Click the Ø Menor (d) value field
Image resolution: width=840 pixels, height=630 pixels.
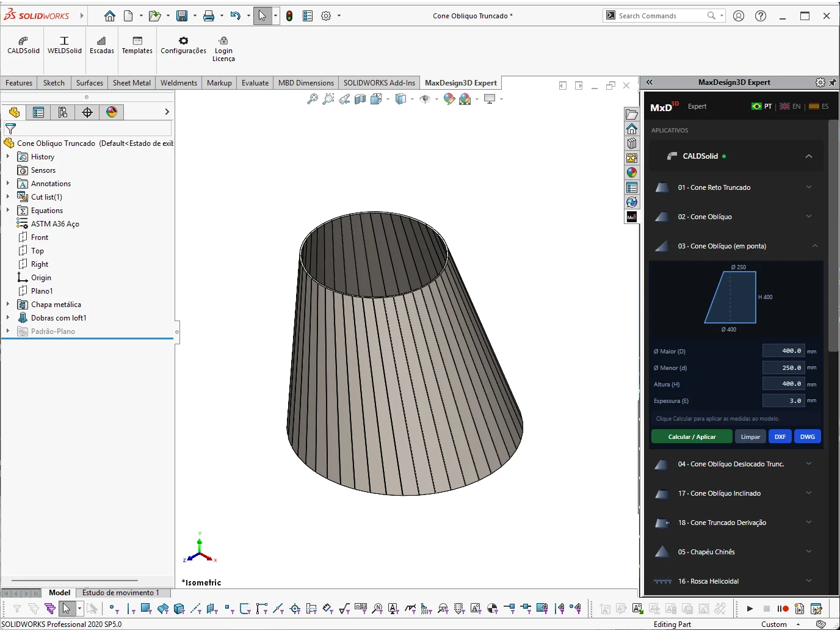pyautogui.click(x=784, y=367)
